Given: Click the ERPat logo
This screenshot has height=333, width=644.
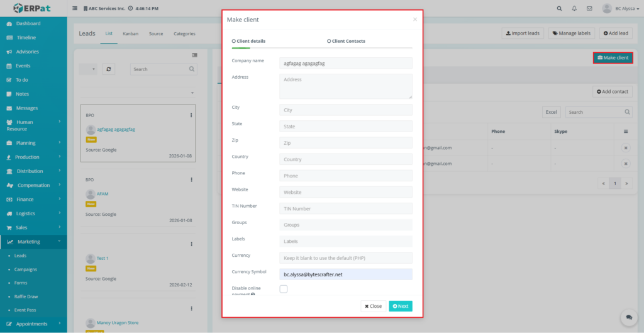Looking at the screenshot, I should pos(33,9).
